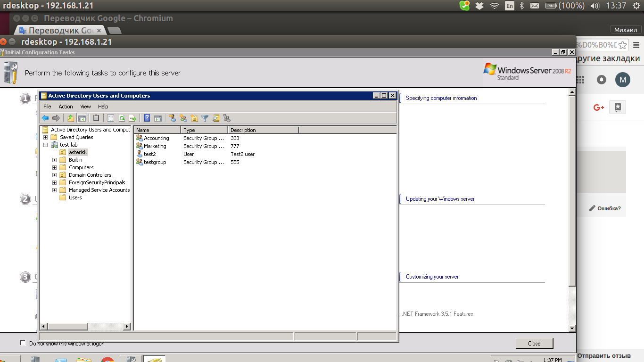Expand the Domain Controllers node

[54, 175]
